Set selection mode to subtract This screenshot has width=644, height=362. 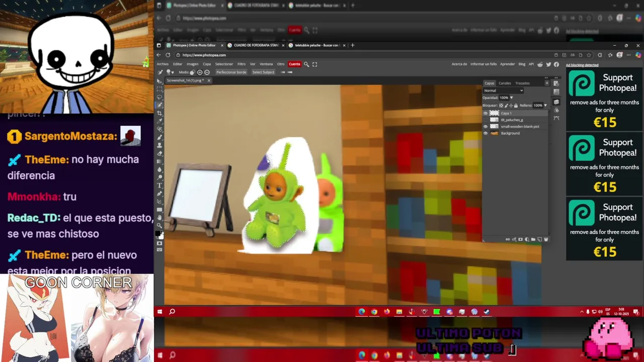(x=207, y=72)
